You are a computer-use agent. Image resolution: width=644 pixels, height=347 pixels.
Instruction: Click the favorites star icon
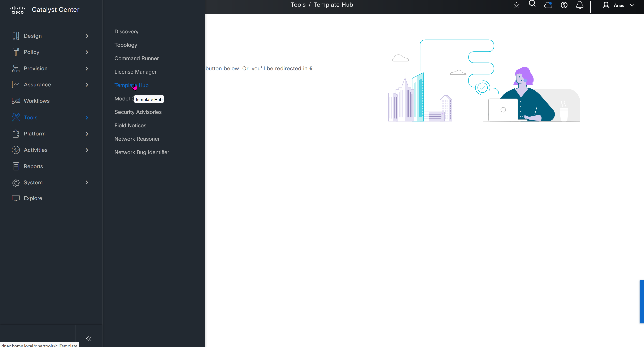point(516,5)
